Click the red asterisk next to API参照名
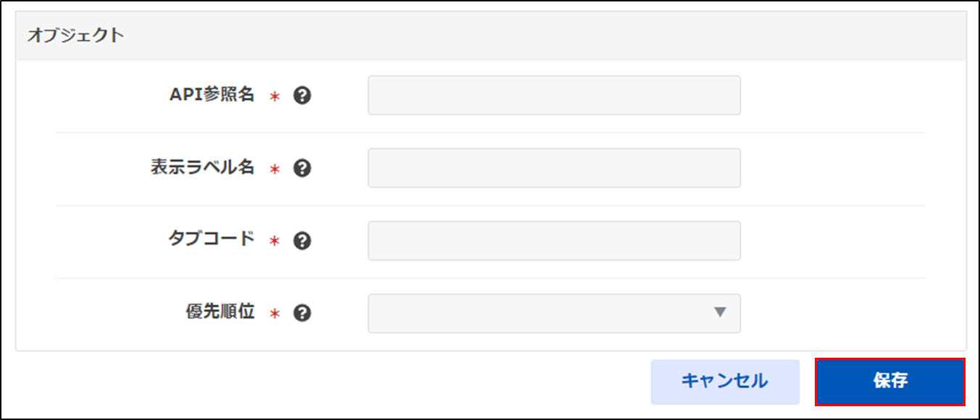The width and height of the screenshot is (980, 420). coord(275,96)
